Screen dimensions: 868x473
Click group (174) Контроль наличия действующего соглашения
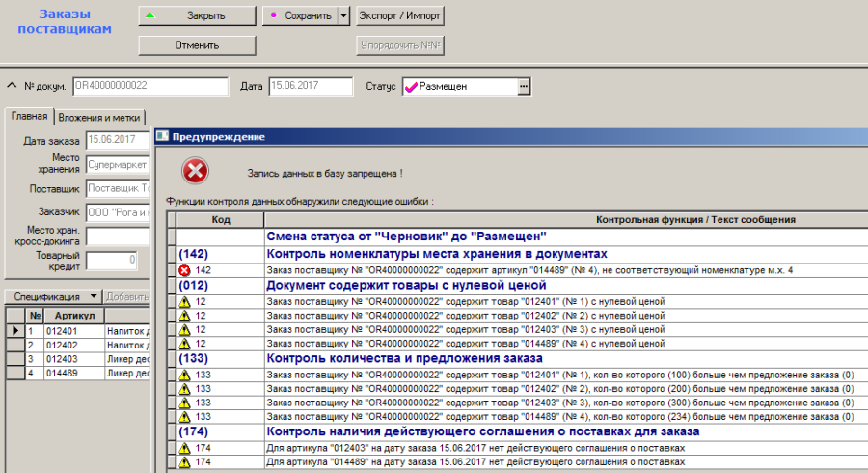[x=483, y=431]
